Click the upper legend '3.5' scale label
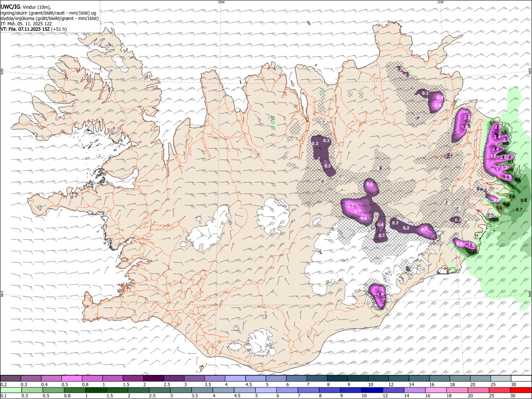This screenshot has width=532, height=399. click(208, 384)
